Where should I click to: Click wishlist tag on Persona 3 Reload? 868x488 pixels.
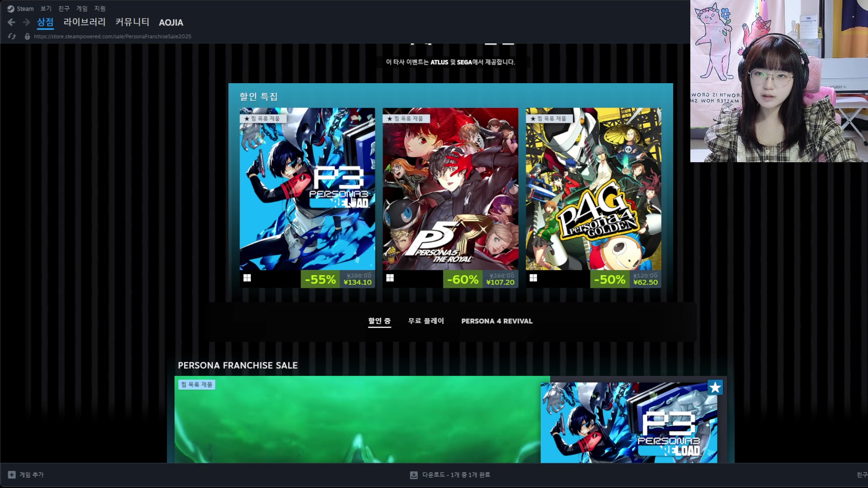263,118
